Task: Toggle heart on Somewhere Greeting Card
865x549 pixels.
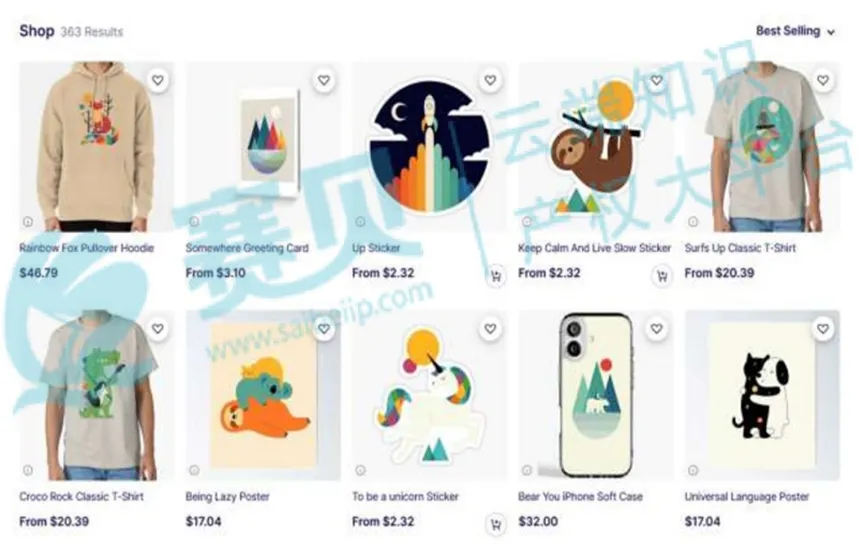Action: pos(324,81)
